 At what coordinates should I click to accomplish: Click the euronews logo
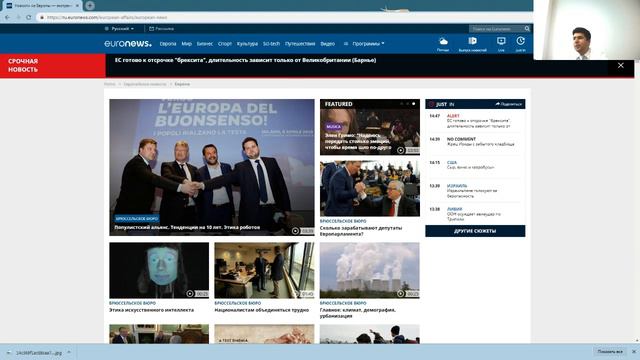128,43
